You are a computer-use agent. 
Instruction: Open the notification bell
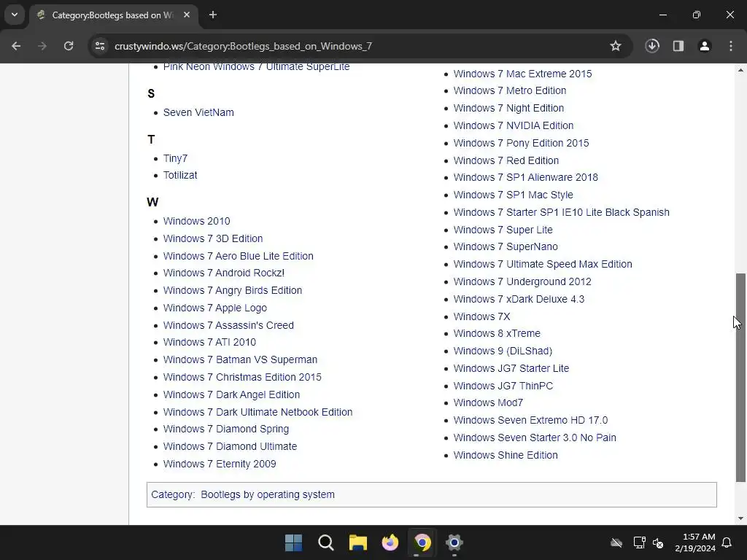727,542
